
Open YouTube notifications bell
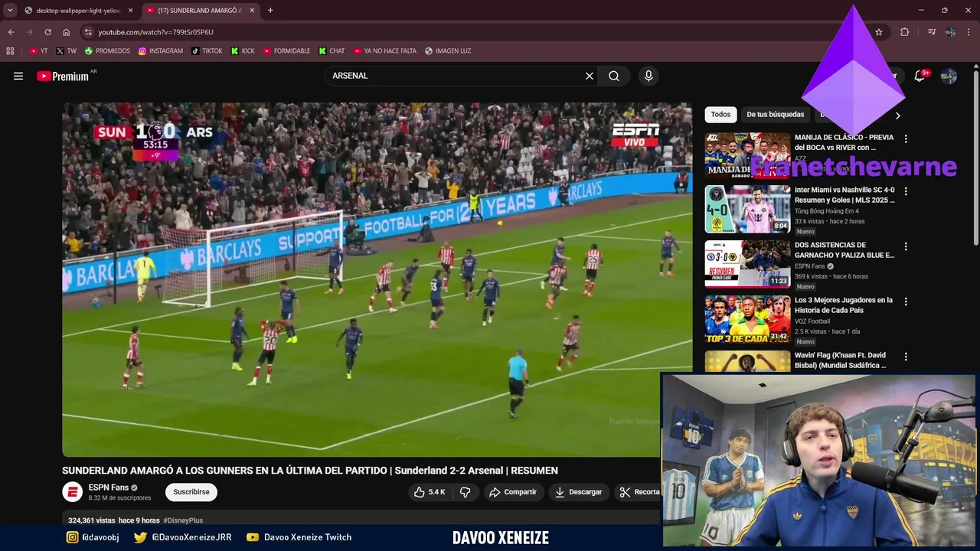point(920,76)
